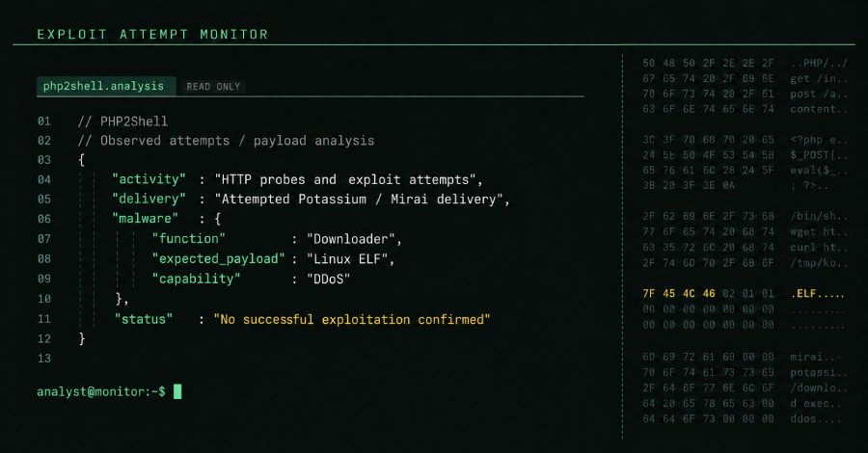The height and width of the screenshot is (453, 868).
Task: Click the "capability" key
Action: tap(197, 279)
